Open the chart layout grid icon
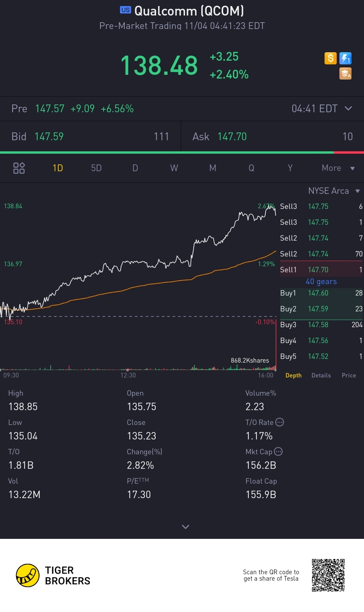 19,168
